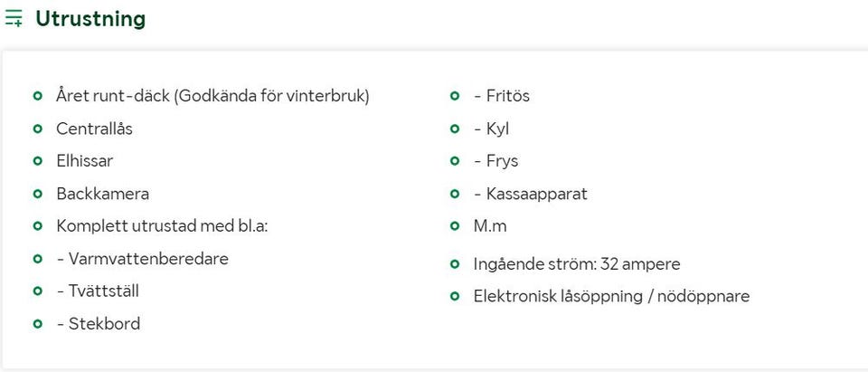Viewport: 868px width, 372px height.
Task: Click the bullet beside M.m
Action: point(455,226)
